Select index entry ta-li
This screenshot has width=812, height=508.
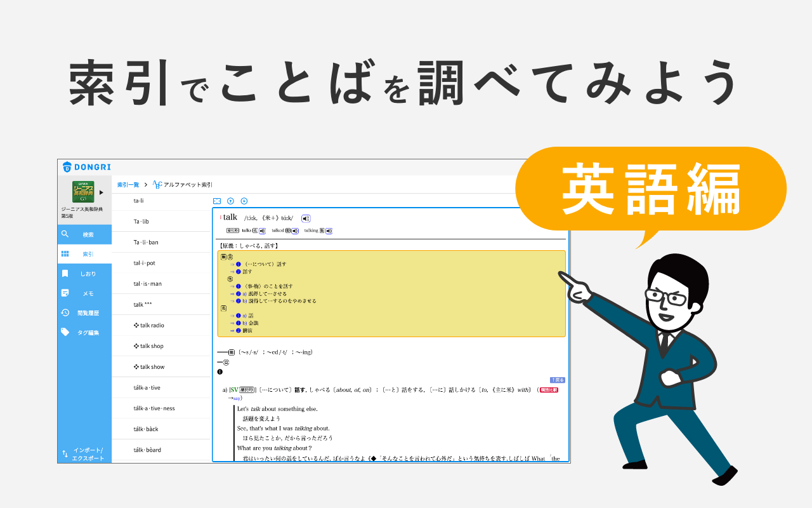161,201
